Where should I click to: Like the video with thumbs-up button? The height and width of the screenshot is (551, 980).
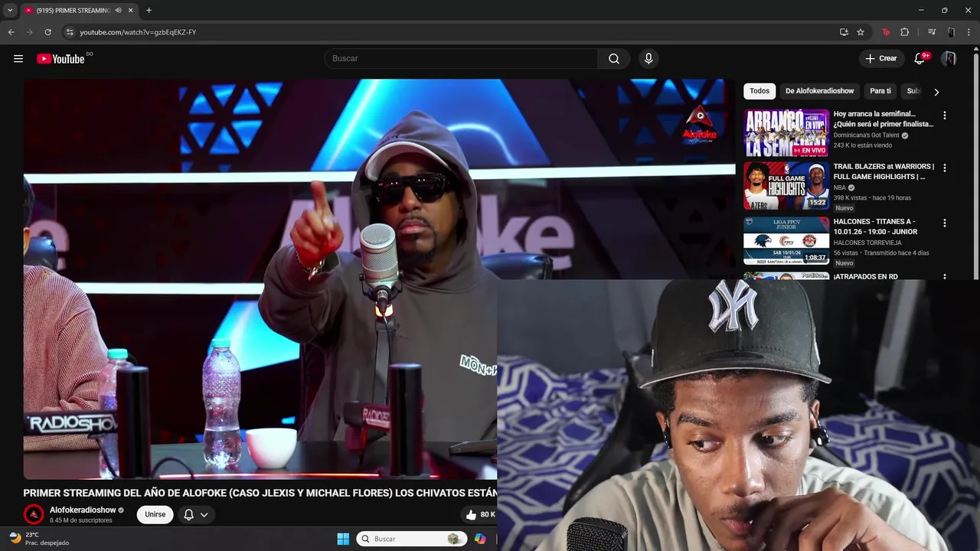pos(471,515)
